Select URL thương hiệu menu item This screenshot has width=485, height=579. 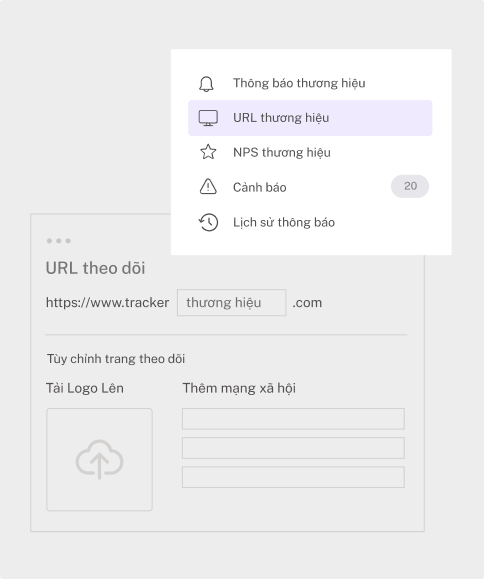tap(310, 118)
